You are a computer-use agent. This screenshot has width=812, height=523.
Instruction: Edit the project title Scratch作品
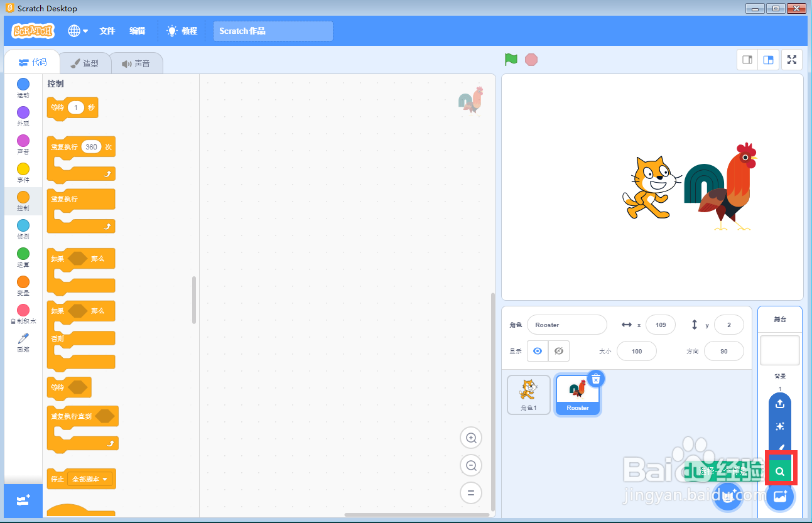[x=273, y=31]
